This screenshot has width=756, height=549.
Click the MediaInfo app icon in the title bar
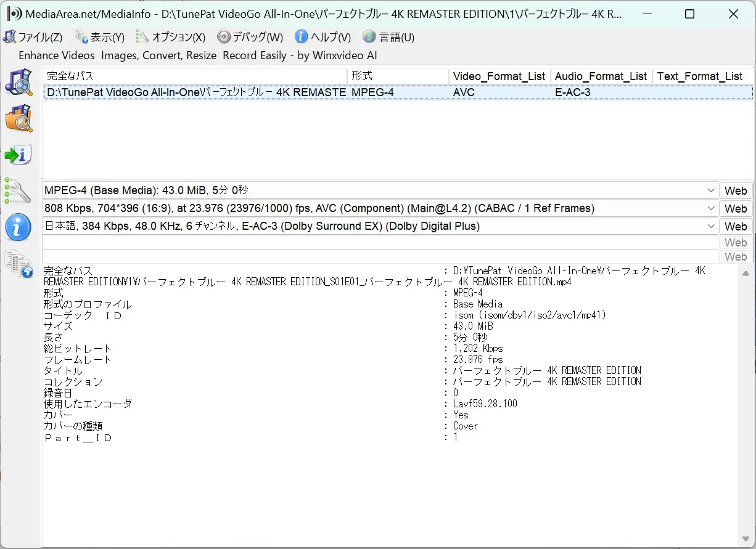pyautogui.click(x=14, y=14)
